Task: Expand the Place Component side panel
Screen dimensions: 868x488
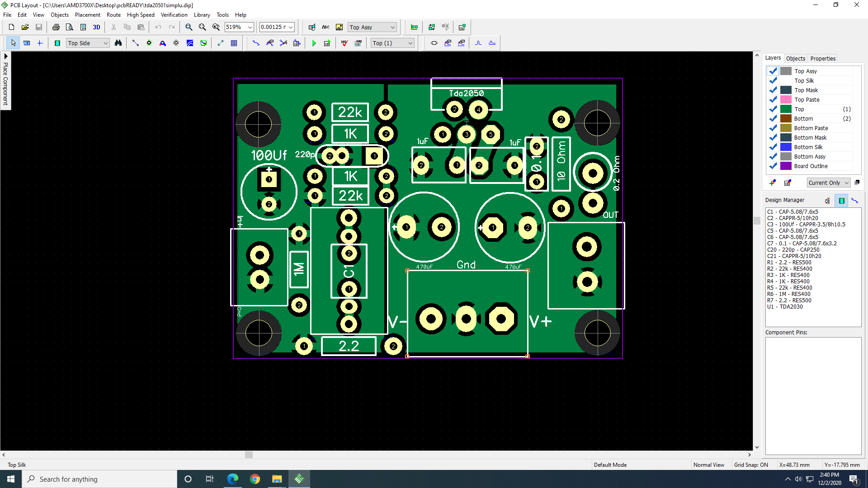Action: point(5,80)
